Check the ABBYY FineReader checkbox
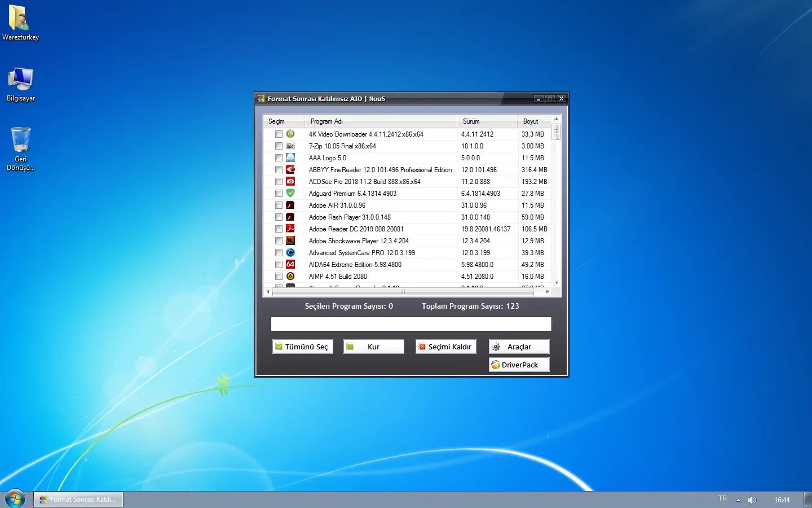Screen dimensions: 812x508 tap(279, 170)
